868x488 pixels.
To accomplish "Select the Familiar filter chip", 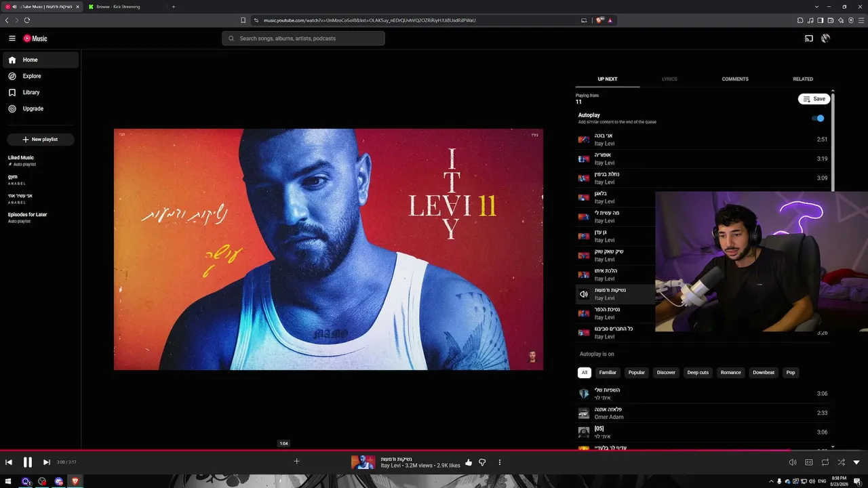I will [608, 372].
